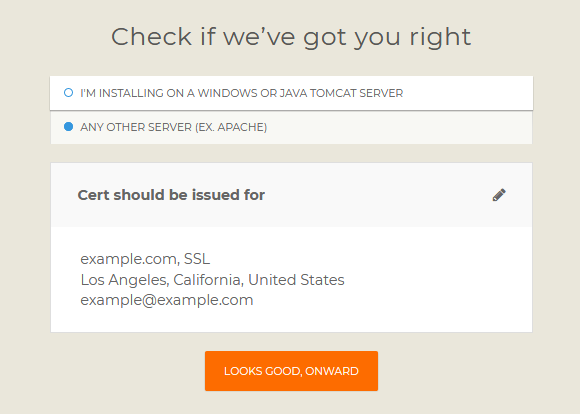The image size is (580, 414).
Task: Click the 'Cert should be issued for' heading
Action: coord(171,195)
